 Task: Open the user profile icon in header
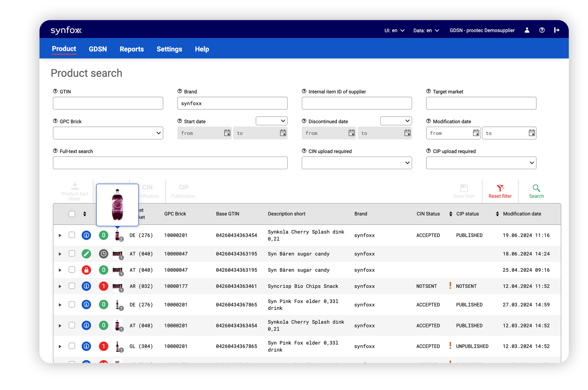tap(527, 30)
